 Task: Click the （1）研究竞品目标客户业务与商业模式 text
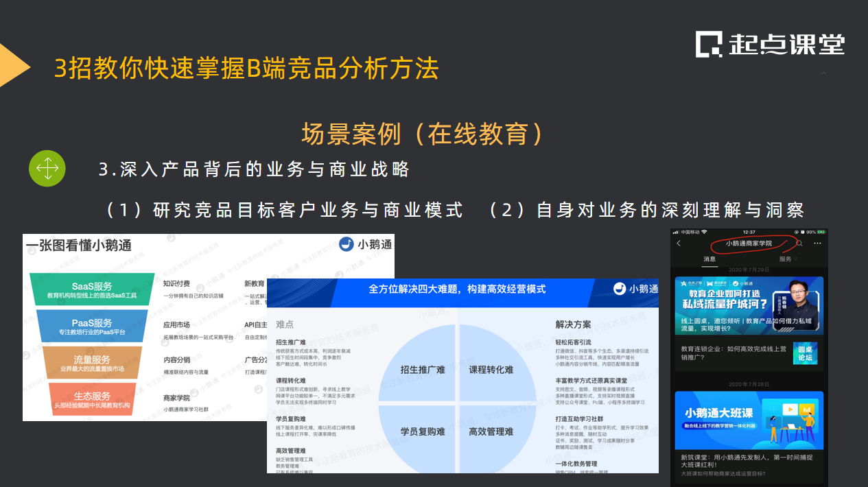coord(284,210)
